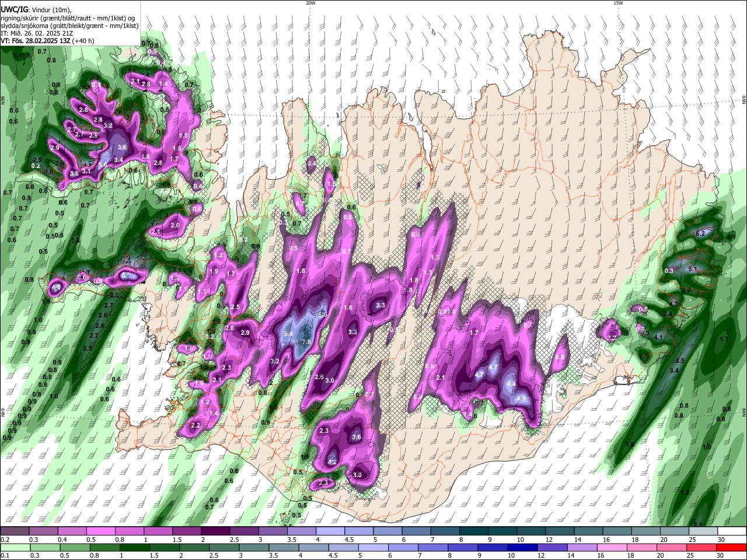Click the dark mauve snow swatch at 0.2
The height and width of the screenshot is (560, 747).
tap(15, 531)
